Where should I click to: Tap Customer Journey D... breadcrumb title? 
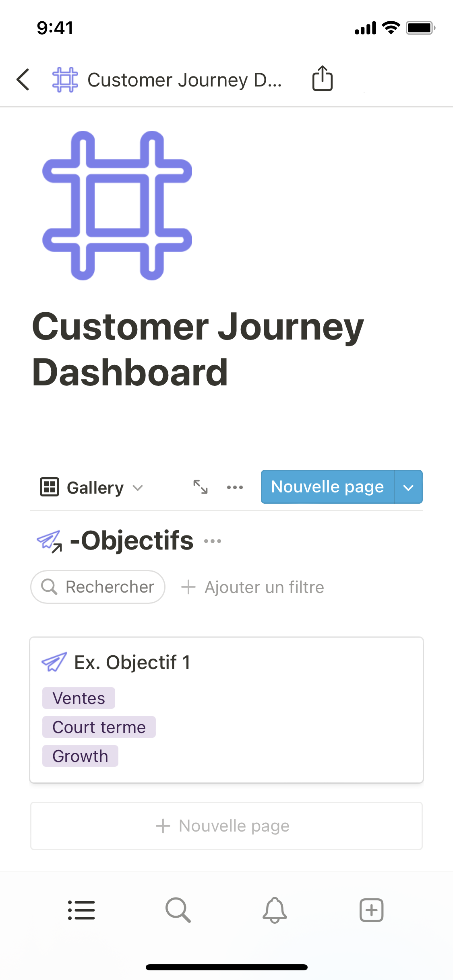(184, 80)
